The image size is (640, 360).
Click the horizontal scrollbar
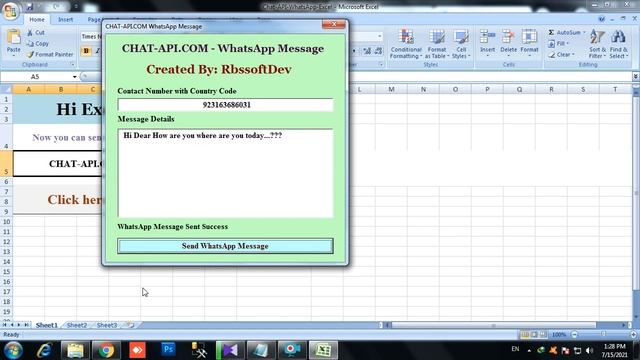coord(493,325)
